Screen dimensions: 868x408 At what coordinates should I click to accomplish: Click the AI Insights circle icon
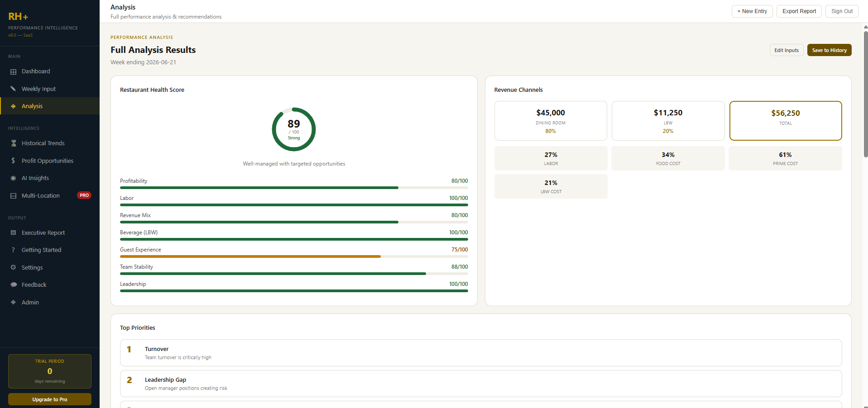13,178
